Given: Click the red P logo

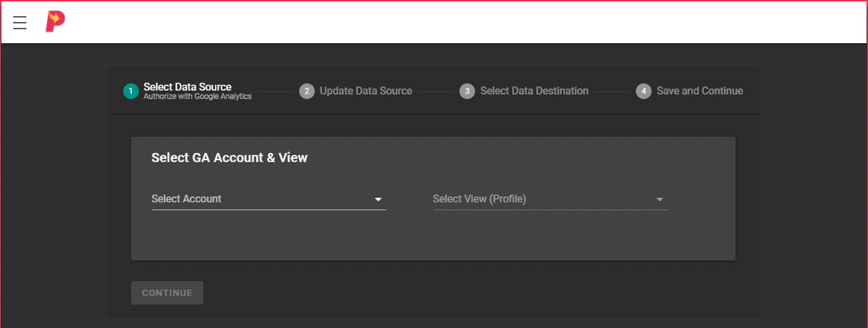Looking at the screenshot, I should tap(55, 22).
